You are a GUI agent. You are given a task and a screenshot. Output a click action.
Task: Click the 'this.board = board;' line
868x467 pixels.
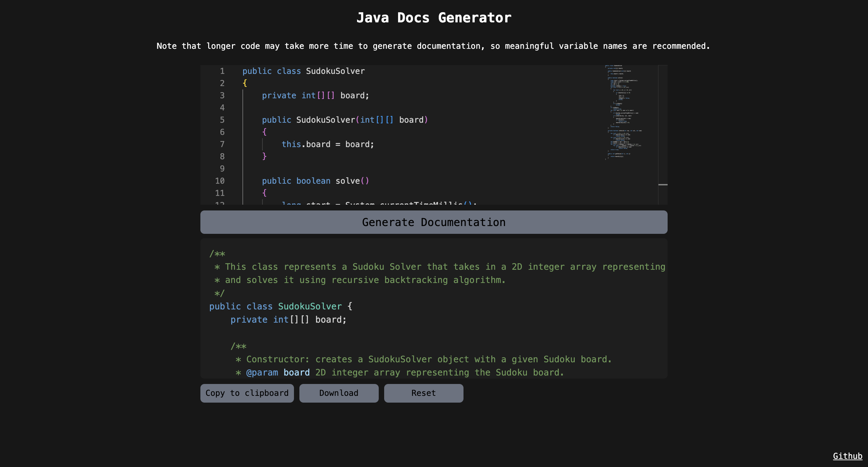pos(328,144)
